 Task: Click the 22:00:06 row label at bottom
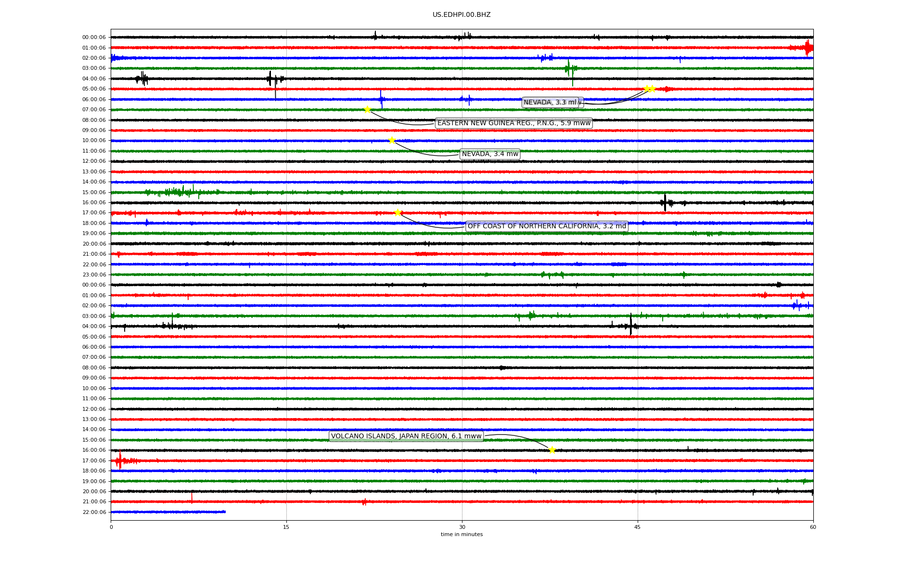[94, 512]
